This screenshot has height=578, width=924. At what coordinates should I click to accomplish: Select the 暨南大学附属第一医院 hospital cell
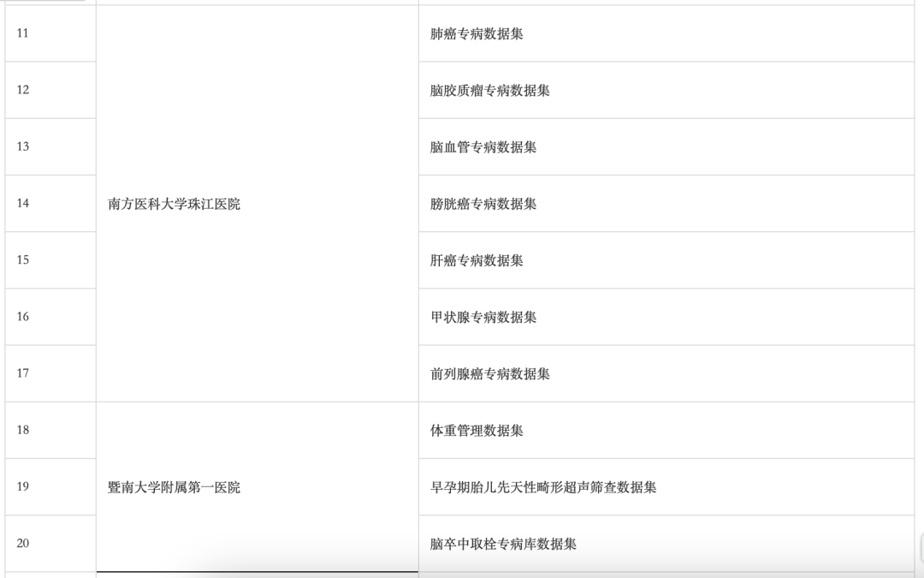[x=175, y=487]
